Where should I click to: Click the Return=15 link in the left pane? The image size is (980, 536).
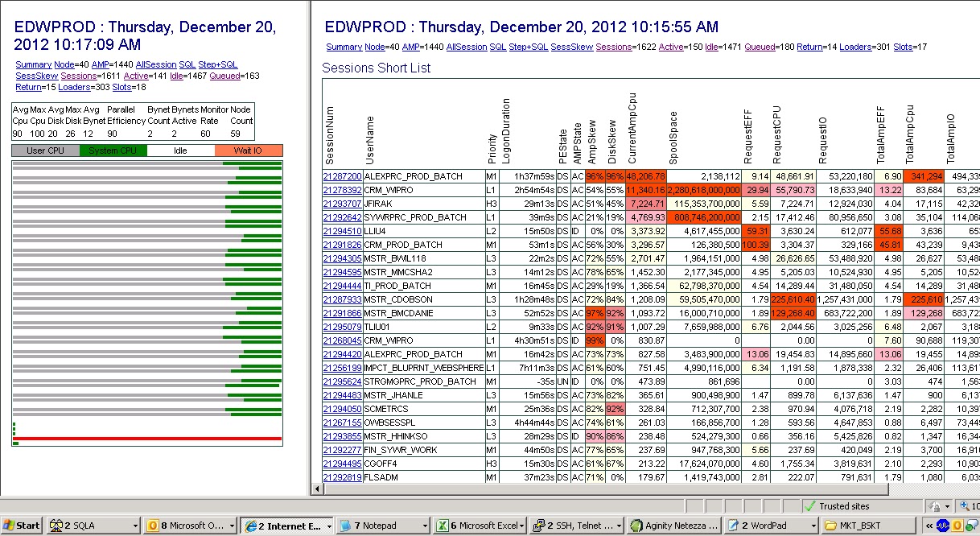[x=28, y=87]
